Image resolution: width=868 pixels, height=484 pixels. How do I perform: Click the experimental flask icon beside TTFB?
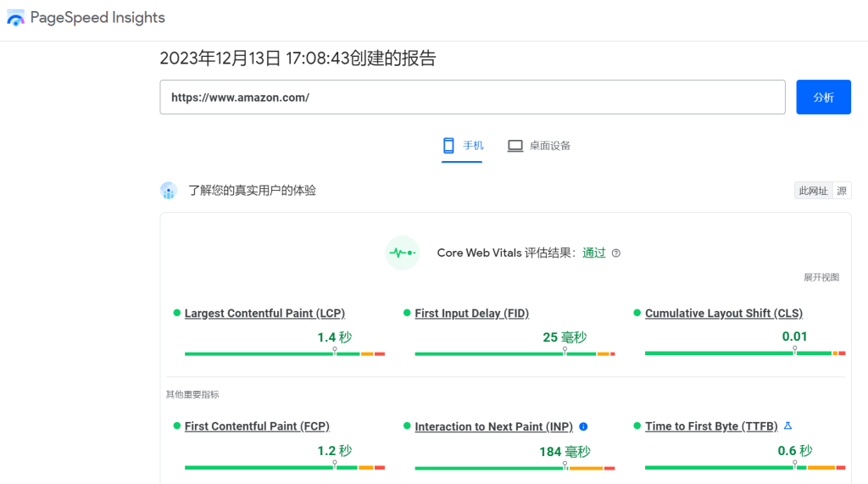pos(787,426)
